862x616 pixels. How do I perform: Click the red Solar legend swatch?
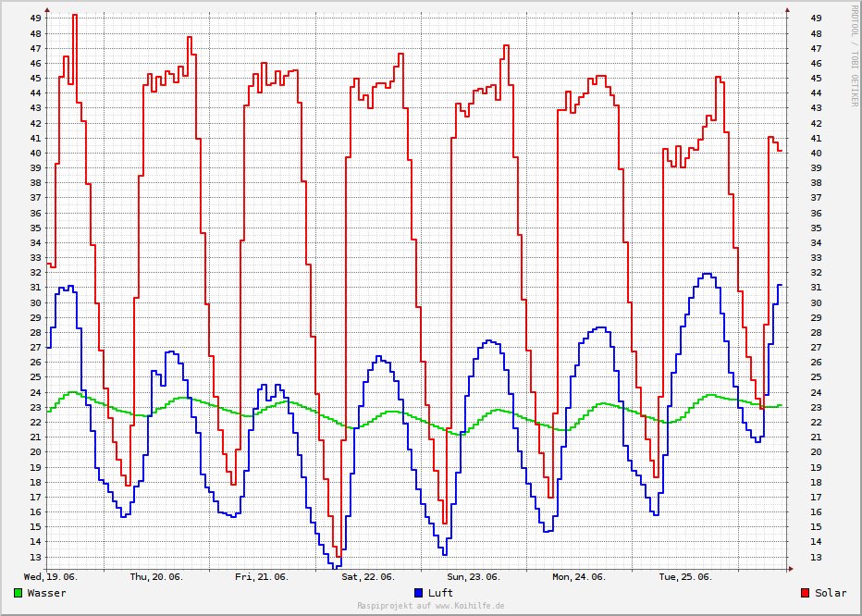point(806,593)
